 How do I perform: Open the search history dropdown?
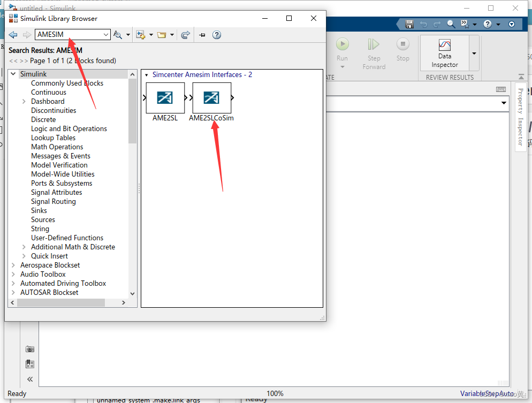tap(106, 35)
